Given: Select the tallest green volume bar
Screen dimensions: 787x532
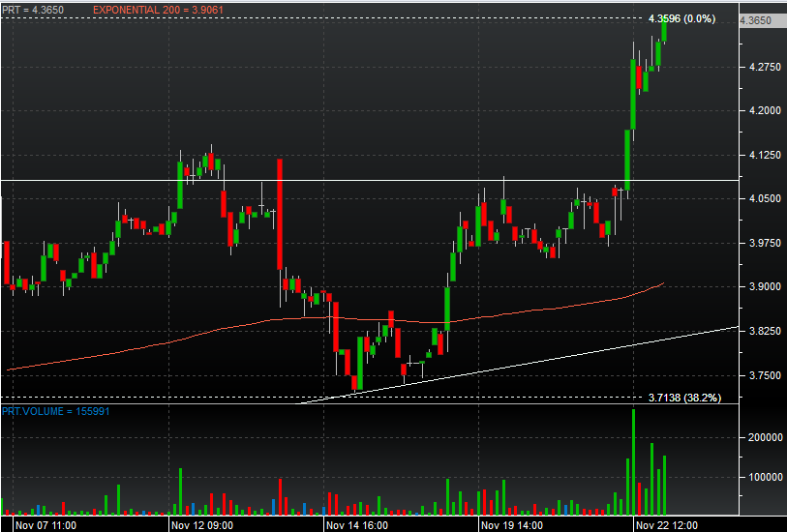Looking at the screenshot, I should (x=634, y=464).
